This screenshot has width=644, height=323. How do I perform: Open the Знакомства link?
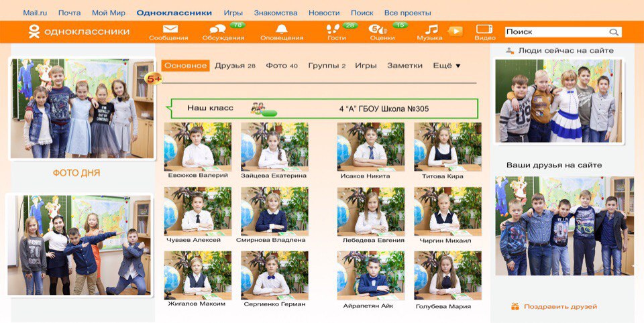click(x=276, y=13)
